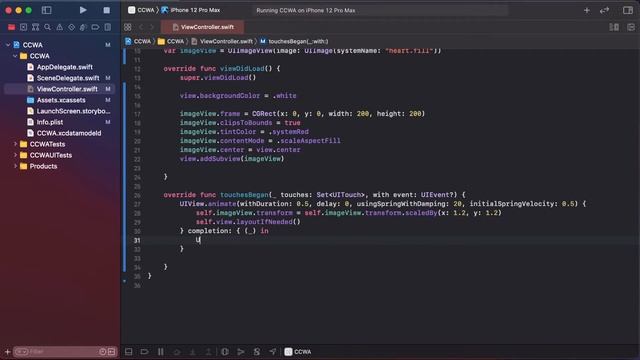The image size is (640, 360).
Task: Toggle the inspector panel visibility
Action: [628, 11]
